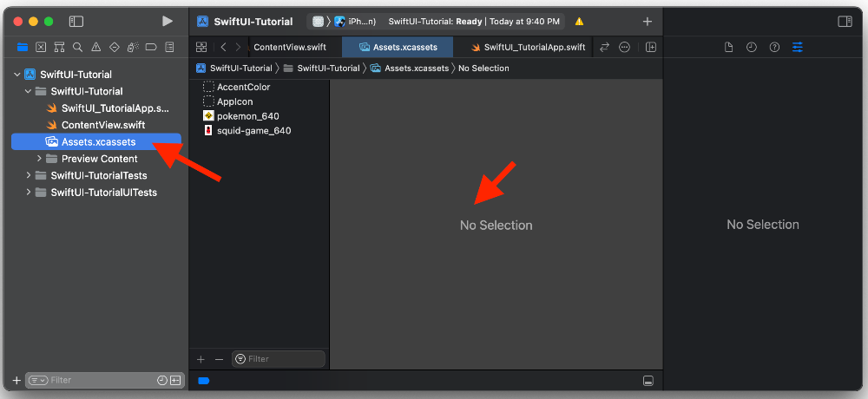The image size is (868, 399).
Task: Toggle the bottom debug area
Action: tap(648, 381)
